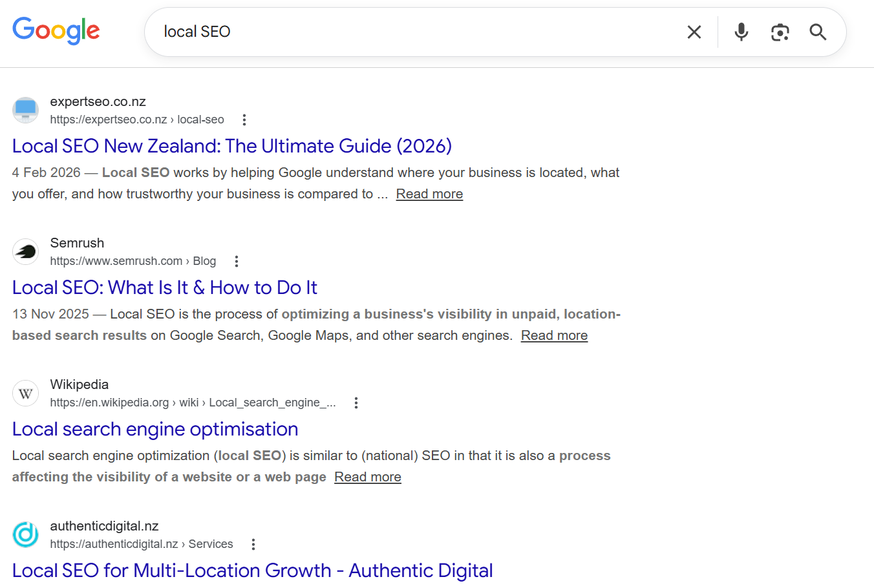Click the https://authenticdigital.nz › Services URL
Image resolution: width=874 pixels, height=588 pixels.
tap(142, 544)
